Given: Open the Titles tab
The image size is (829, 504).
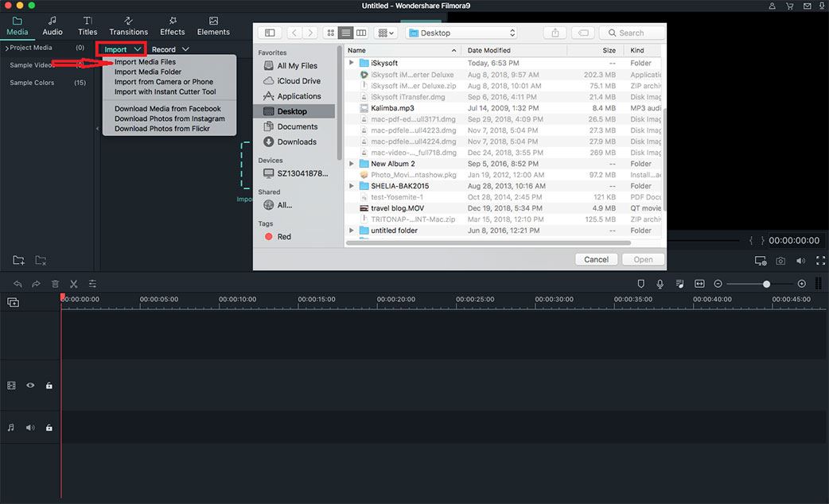Looking at the screenshot, I should pos(88,26).
